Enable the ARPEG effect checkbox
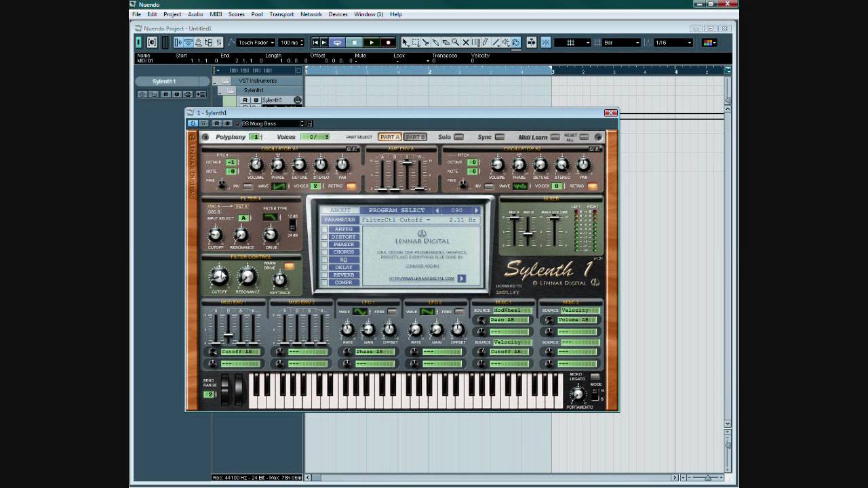The image size is (868, 488). 324,229
